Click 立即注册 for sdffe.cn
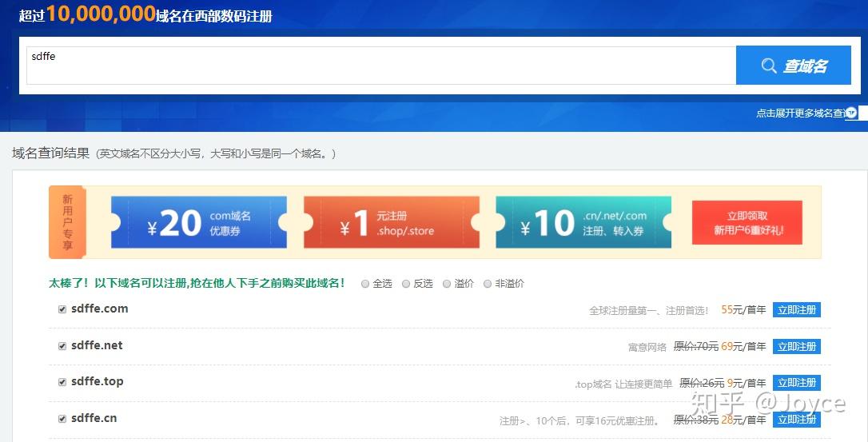 (x=797, y=420)
